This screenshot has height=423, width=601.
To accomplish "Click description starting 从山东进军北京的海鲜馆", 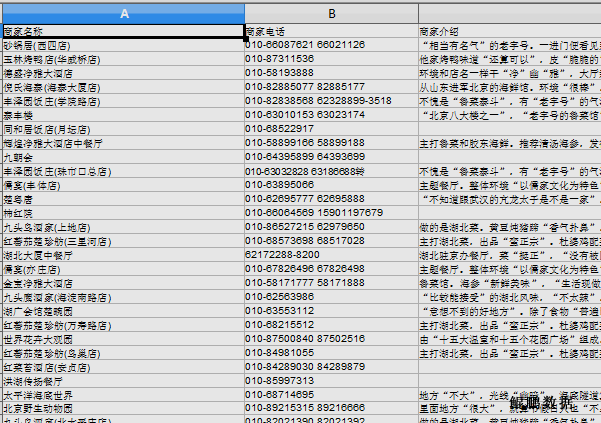I will coord(510,87).
